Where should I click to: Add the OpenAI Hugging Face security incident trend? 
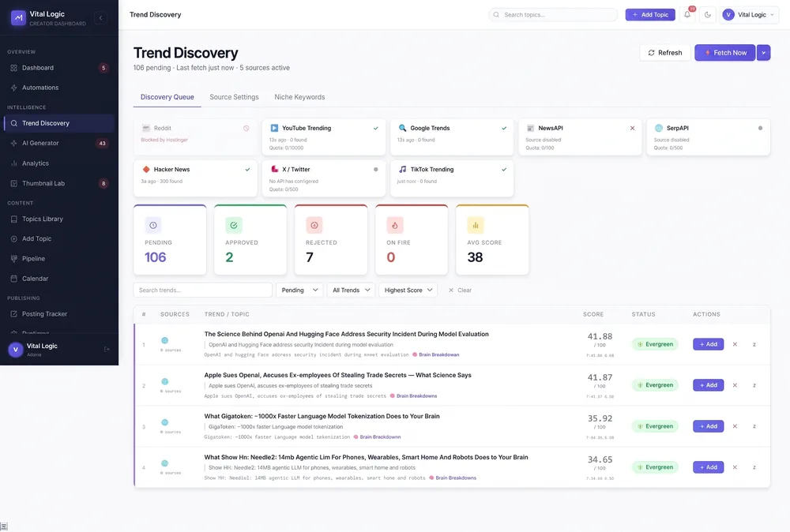point(708,344)
